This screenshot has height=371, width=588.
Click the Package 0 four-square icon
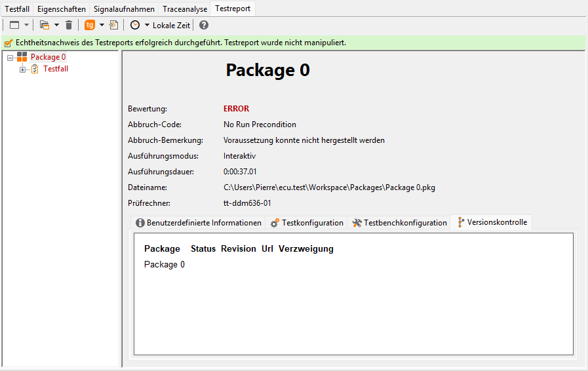(22, 57)
